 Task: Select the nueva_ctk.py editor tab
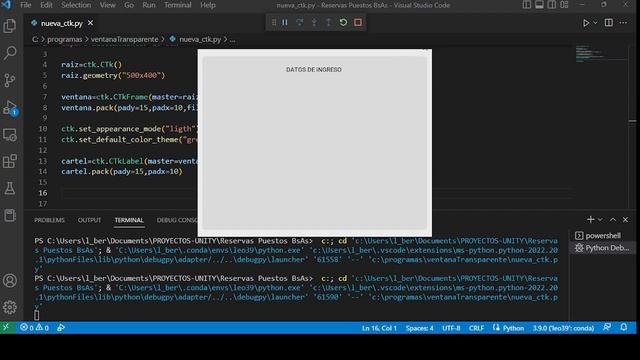pos(61,23)
